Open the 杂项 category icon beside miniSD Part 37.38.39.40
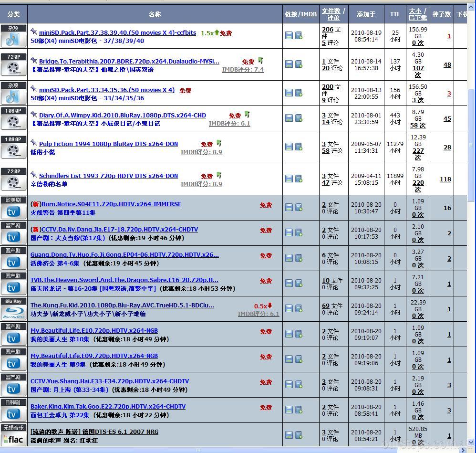The image size is (476, 453). point(13,36)
